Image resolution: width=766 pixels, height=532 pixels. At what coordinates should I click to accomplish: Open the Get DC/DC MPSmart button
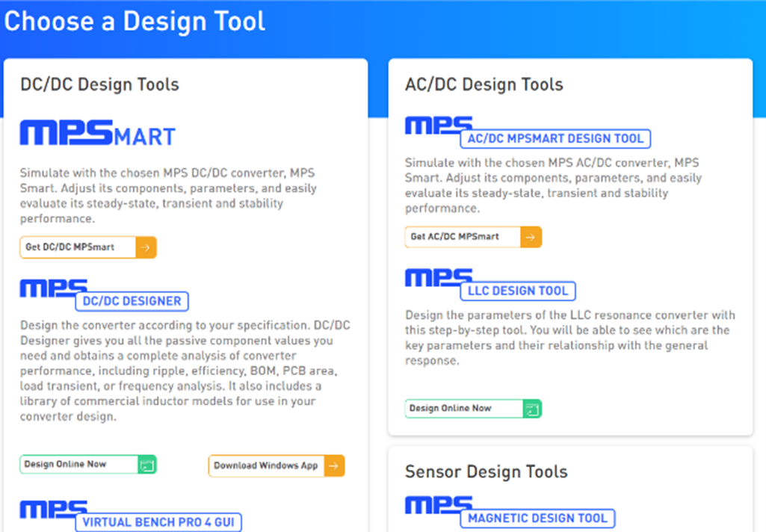tap(88, 247)
